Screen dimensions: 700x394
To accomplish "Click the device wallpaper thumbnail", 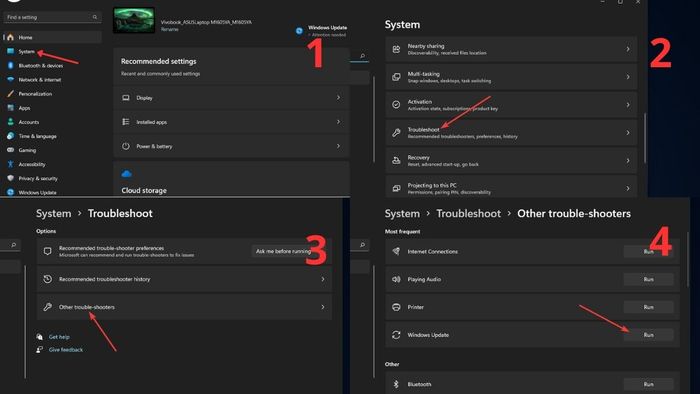I will pyautogui.click(x=134, y=20).
